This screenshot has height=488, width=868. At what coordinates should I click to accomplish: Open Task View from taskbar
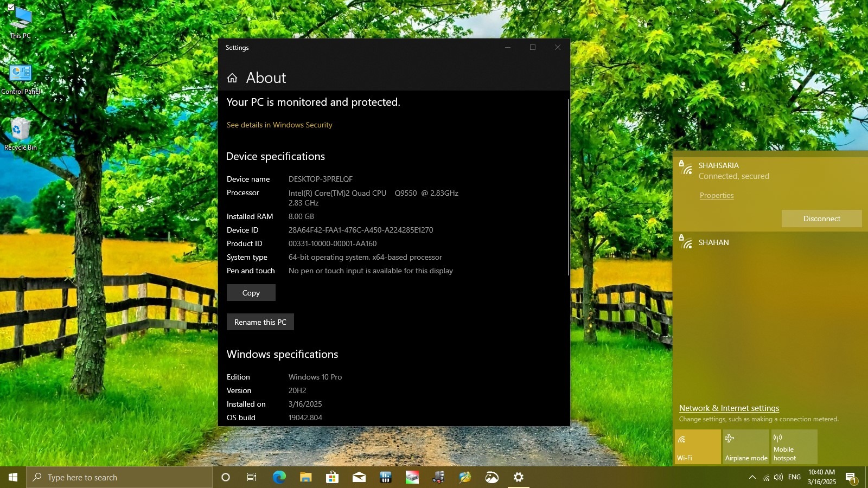[x=252, y=477]
